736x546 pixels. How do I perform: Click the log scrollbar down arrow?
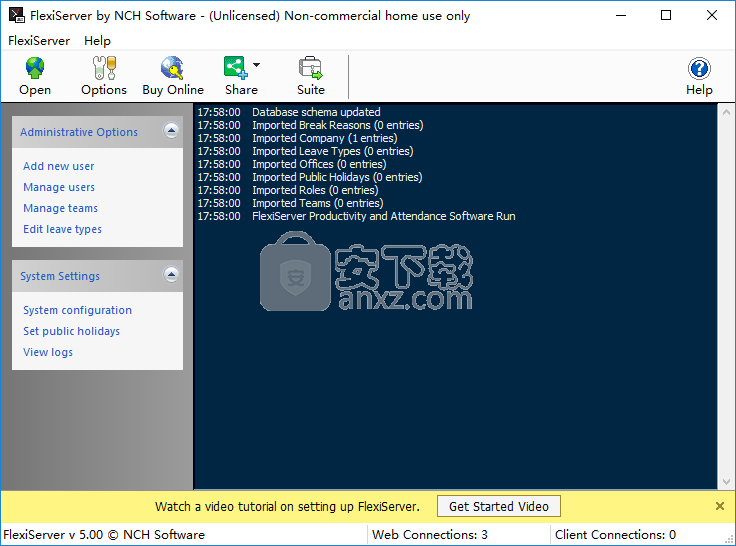tap(726, 482)
